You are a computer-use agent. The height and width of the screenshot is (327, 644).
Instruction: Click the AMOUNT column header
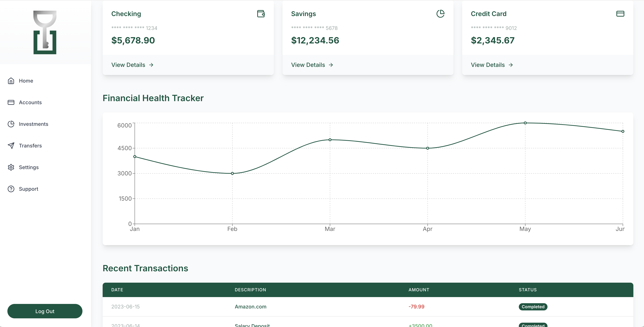point(419,290)
